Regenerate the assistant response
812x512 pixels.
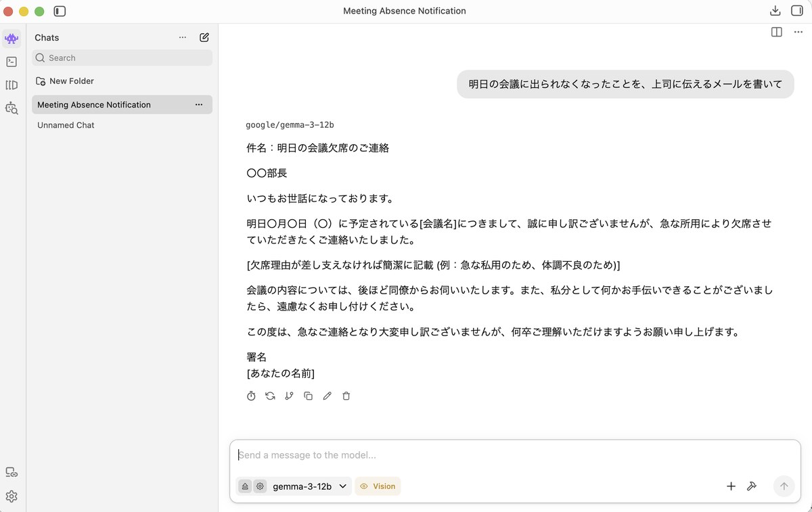270,396
